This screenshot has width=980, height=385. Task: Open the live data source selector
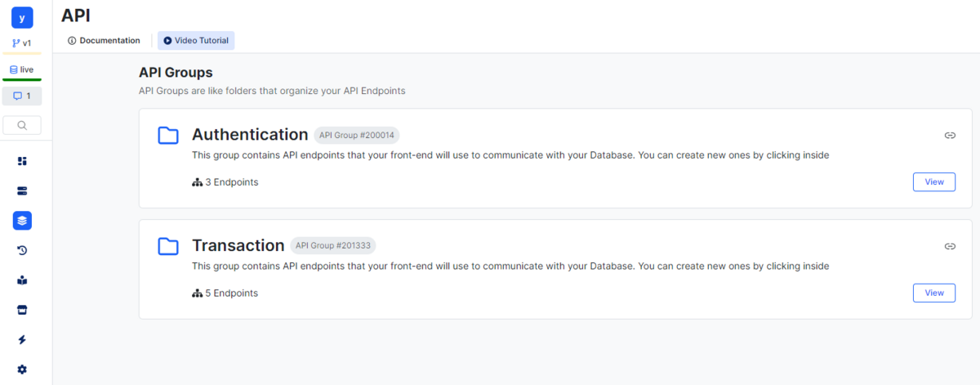tap(22, 69)
